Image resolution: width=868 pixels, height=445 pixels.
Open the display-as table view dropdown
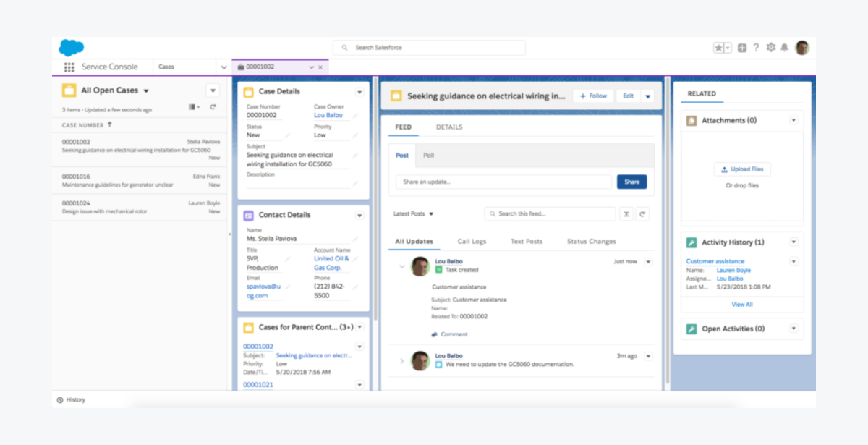pyautogui.click(x=195, y=107)
